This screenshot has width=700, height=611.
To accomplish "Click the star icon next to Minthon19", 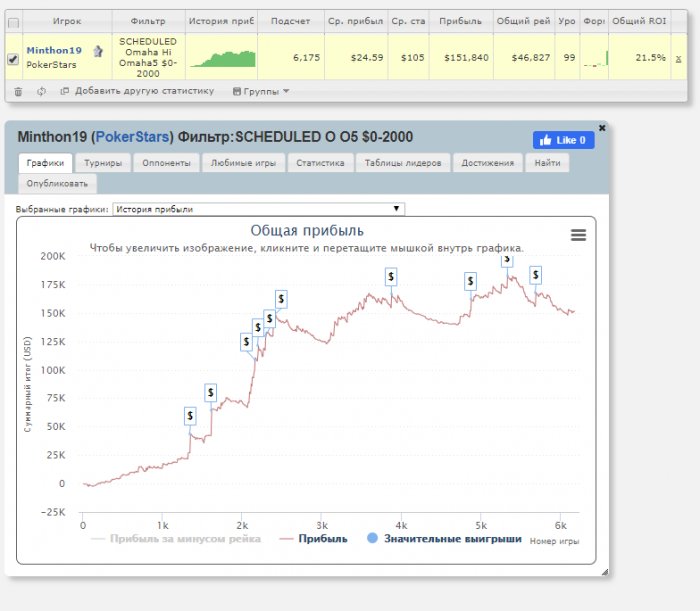I will tap(98, 51).
